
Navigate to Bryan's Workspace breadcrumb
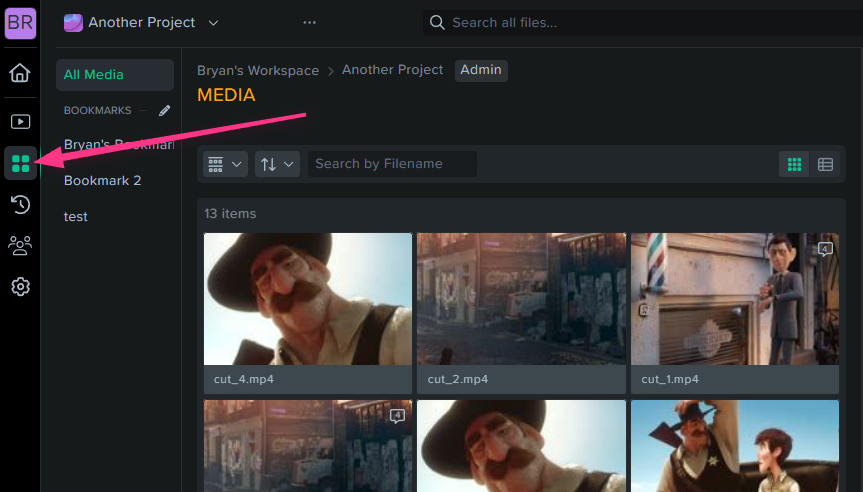pyautogui.click(x=258, y=70)
